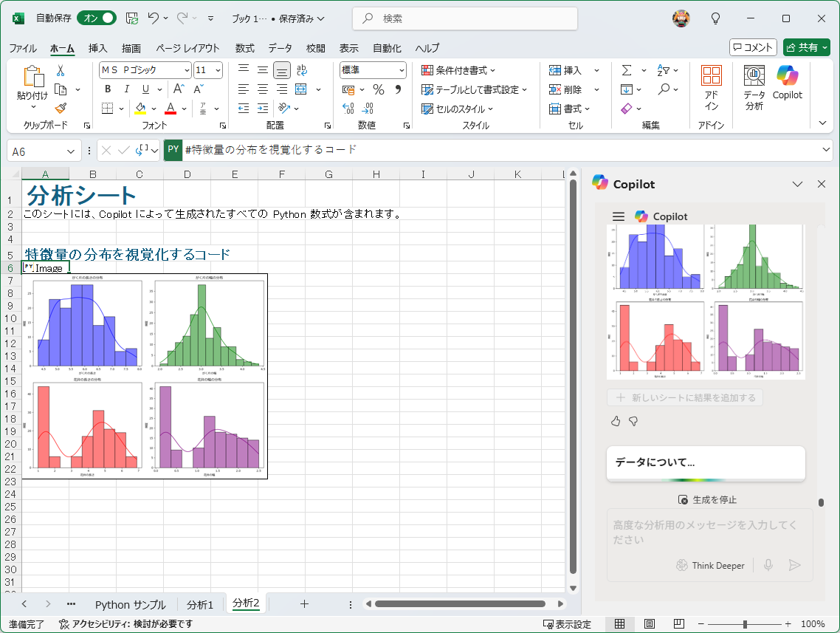Click the コメント button
The height and width of the screenshot is (633, 840).
[753, 47]
